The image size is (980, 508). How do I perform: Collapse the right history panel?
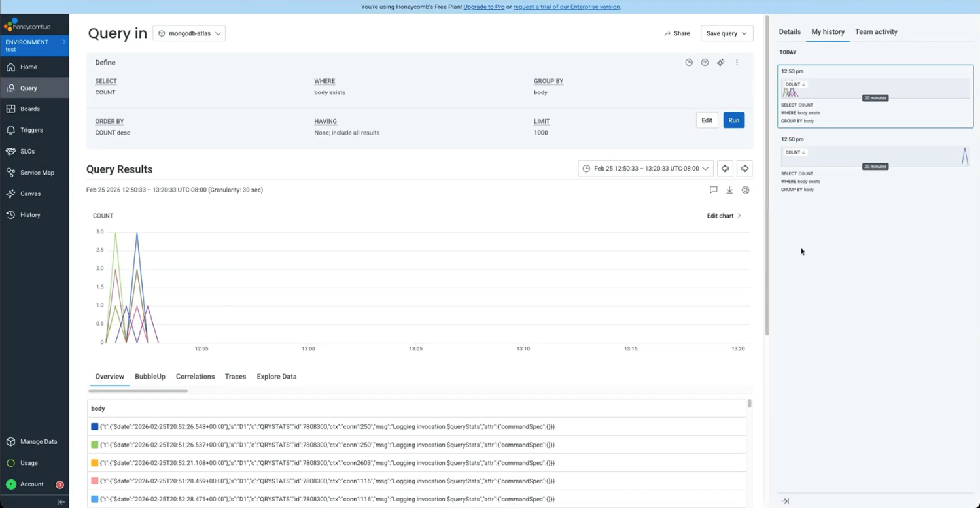[785, 501]
